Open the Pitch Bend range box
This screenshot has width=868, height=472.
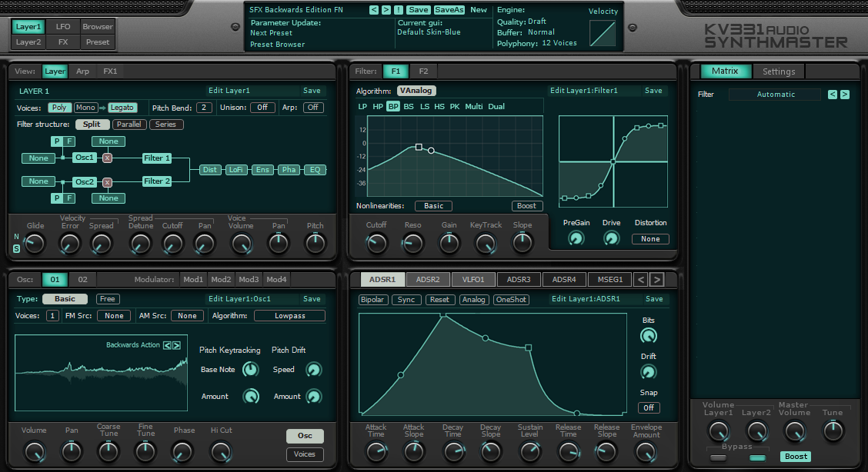204,108
